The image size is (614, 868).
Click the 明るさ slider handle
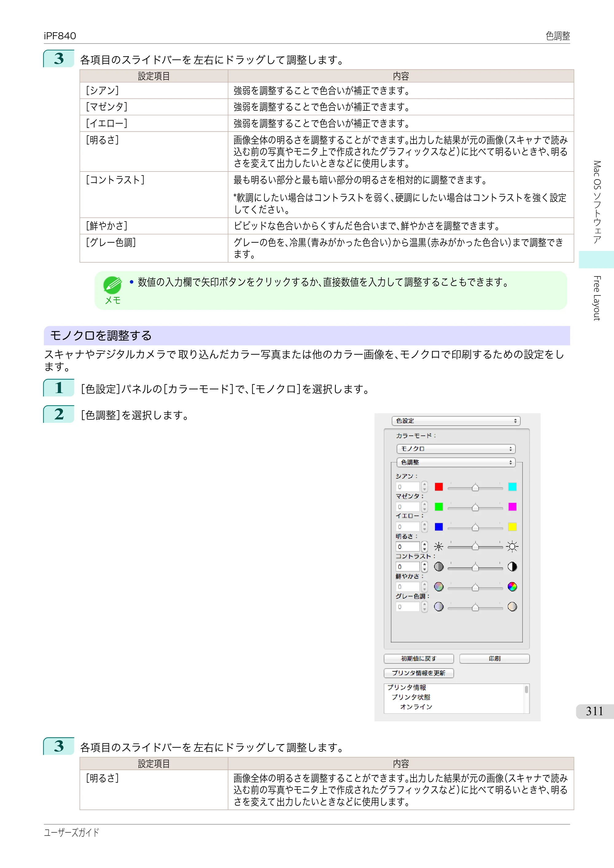point(475,547)
